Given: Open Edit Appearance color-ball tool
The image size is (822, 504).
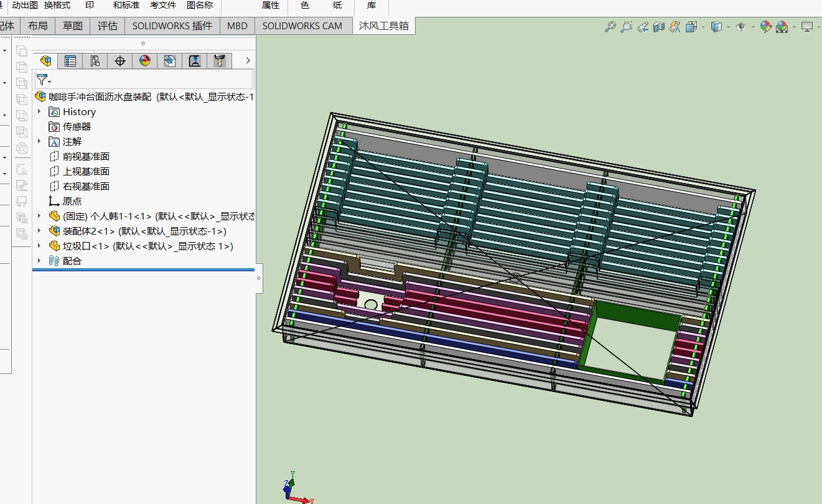Looking at the screenshot, I should [766, 27].
